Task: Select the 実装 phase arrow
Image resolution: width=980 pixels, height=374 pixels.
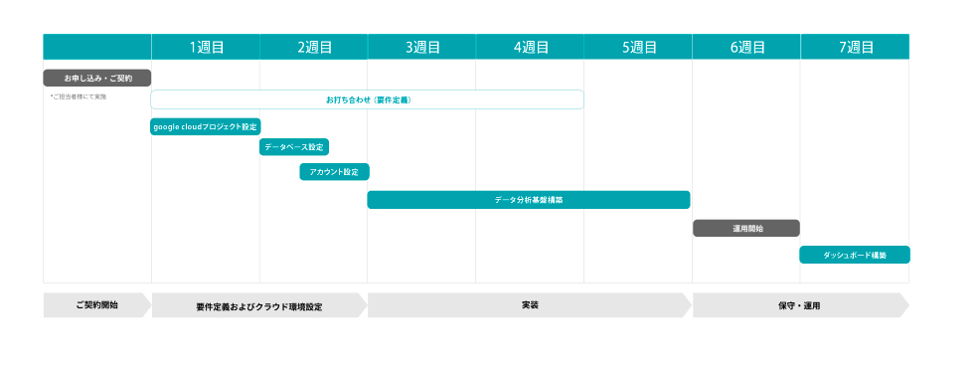Action: 530,305
